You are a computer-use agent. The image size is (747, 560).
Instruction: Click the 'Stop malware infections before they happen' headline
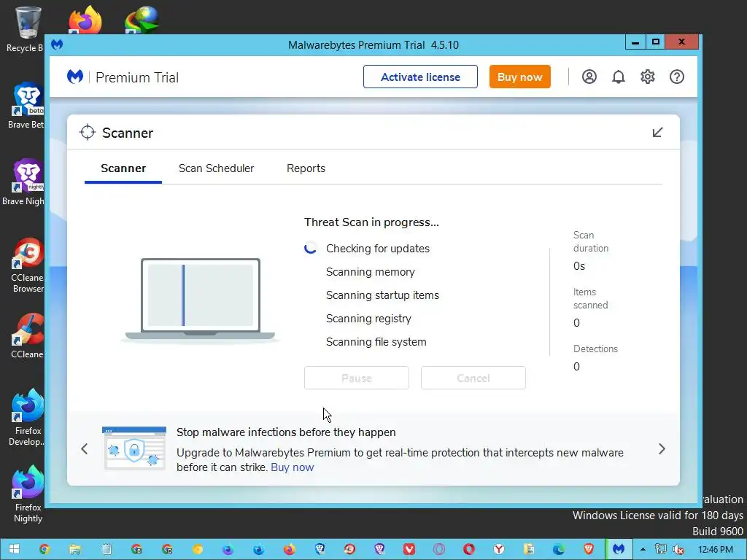(x=286, y=432)
